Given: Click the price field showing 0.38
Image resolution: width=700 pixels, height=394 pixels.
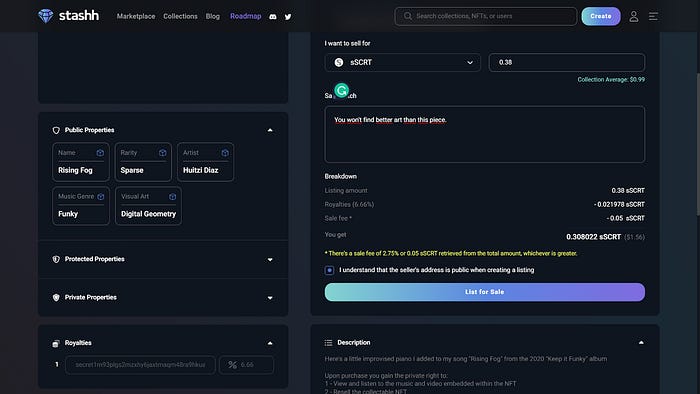Looking at the screenshot, I should click(x=567, y=62).
